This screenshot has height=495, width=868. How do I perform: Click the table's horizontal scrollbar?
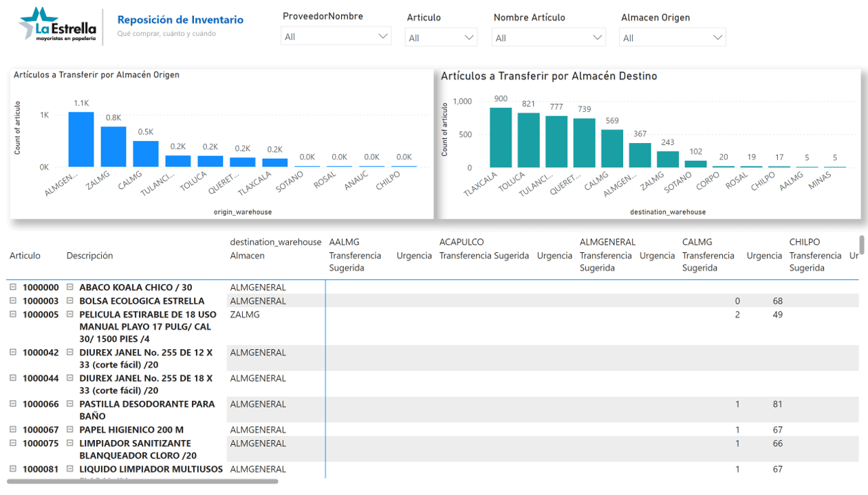(x=142, y=481)
